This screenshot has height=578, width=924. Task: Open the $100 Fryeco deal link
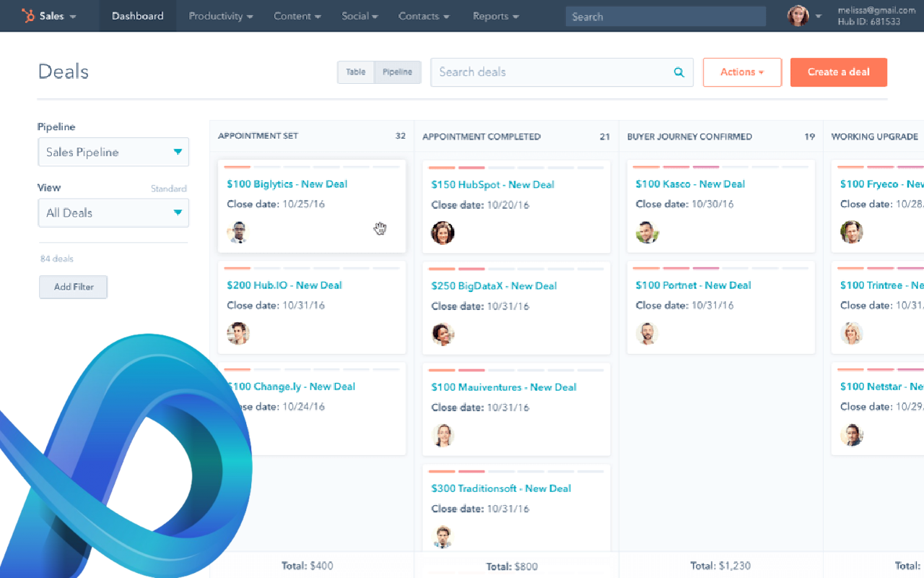[x=882, y=184]
